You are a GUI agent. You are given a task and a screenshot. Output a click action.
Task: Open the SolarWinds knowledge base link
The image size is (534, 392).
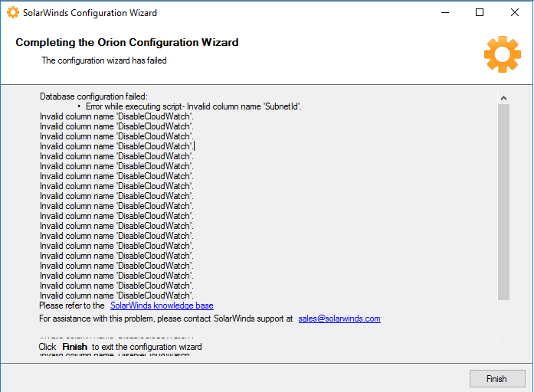coord(162,305)
